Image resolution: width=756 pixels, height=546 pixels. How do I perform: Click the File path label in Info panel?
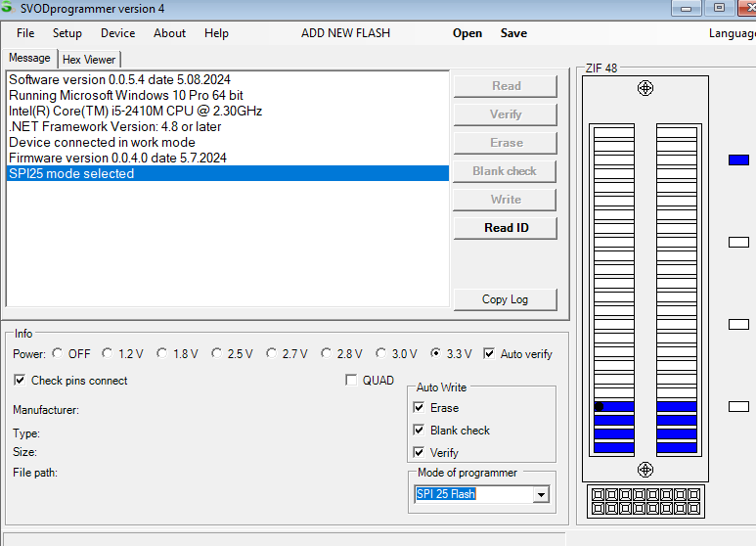pyautogui.click(x=34, y=473)
